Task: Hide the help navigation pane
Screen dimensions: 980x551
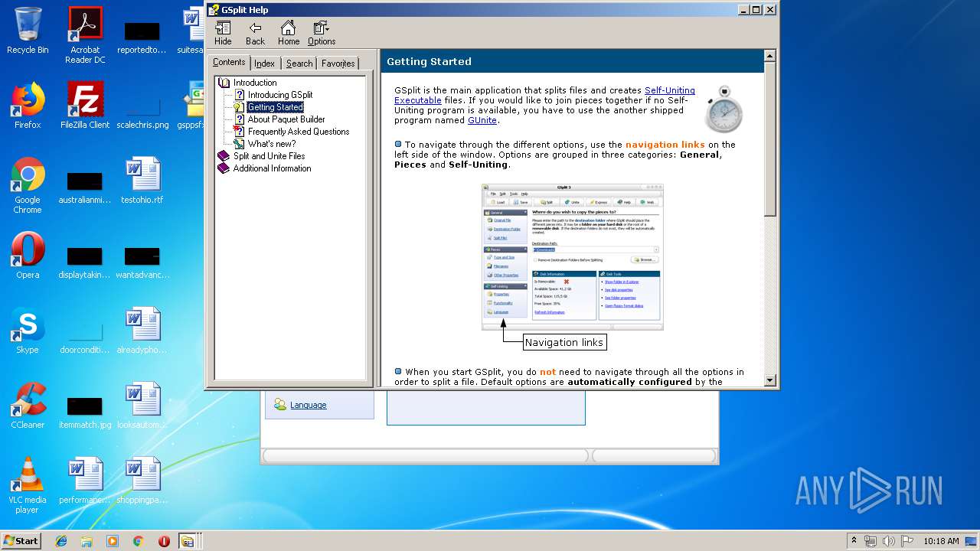Action: tap(223, 33)
